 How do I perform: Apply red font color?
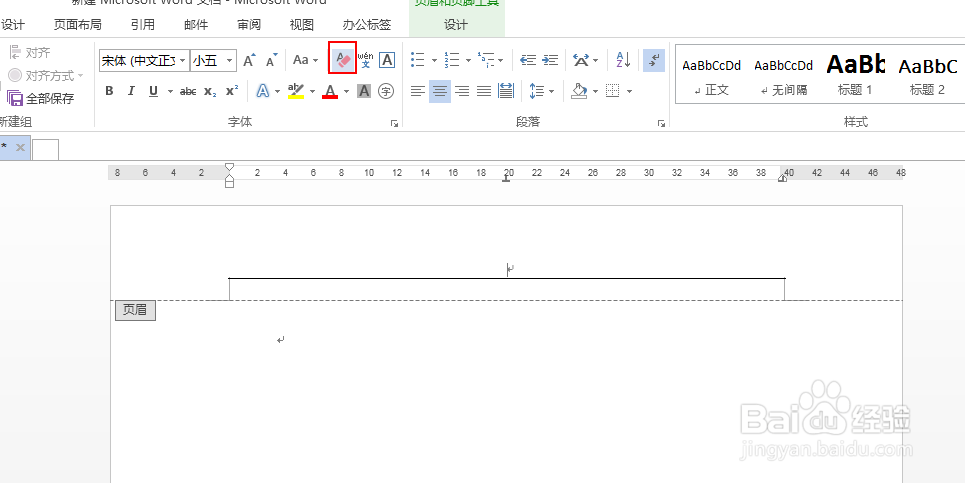click(x=330, y=91)
